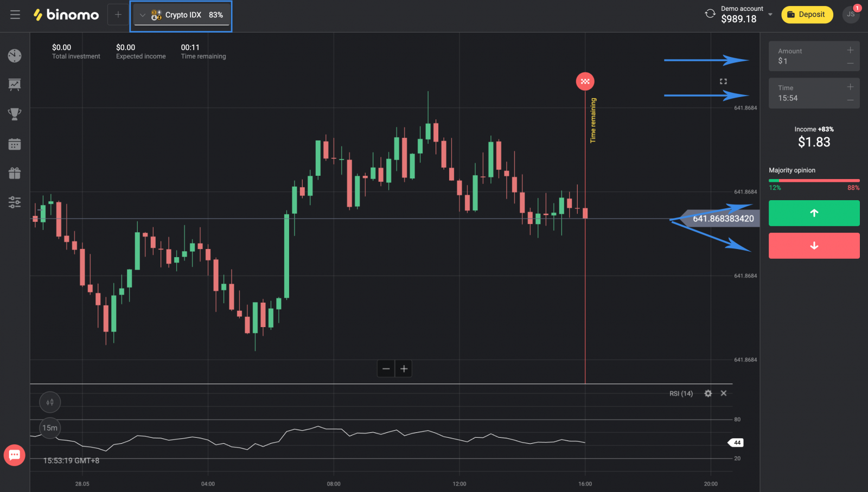The height and width of the screenshot is (492, 868).
Task: Place an up trade with green button
Action: (x=814, y=213)
